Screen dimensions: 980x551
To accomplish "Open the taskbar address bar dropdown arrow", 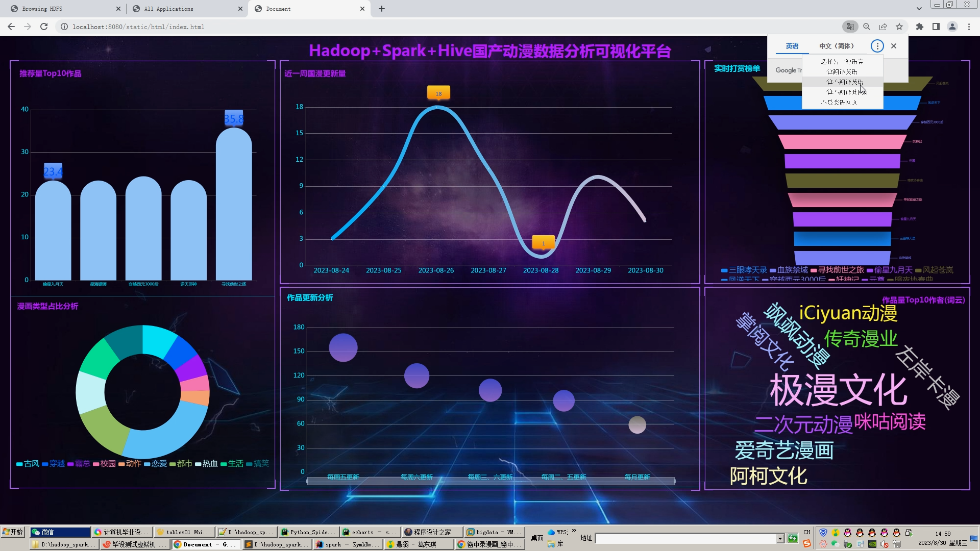I will tap(780, 539).
